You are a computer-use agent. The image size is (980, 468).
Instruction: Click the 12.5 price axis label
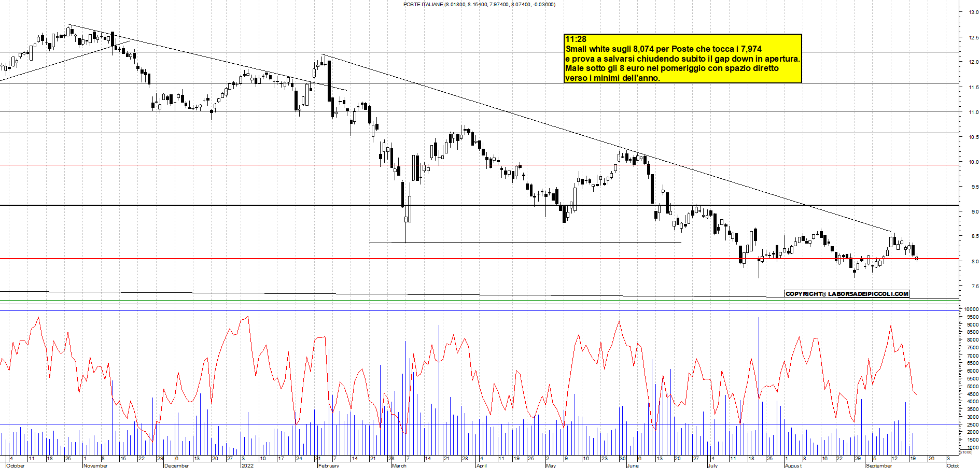(974, 38)
